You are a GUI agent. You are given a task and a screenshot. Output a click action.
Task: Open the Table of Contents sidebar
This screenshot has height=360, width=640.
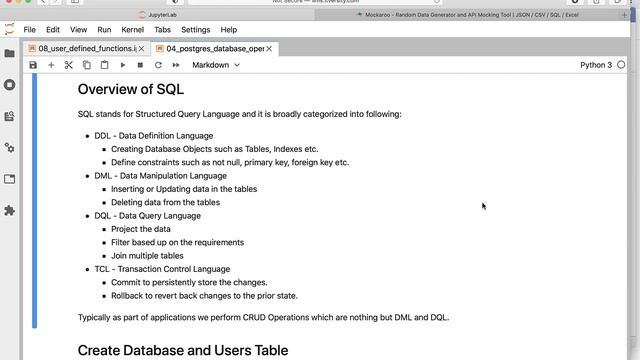pos(9,116)
